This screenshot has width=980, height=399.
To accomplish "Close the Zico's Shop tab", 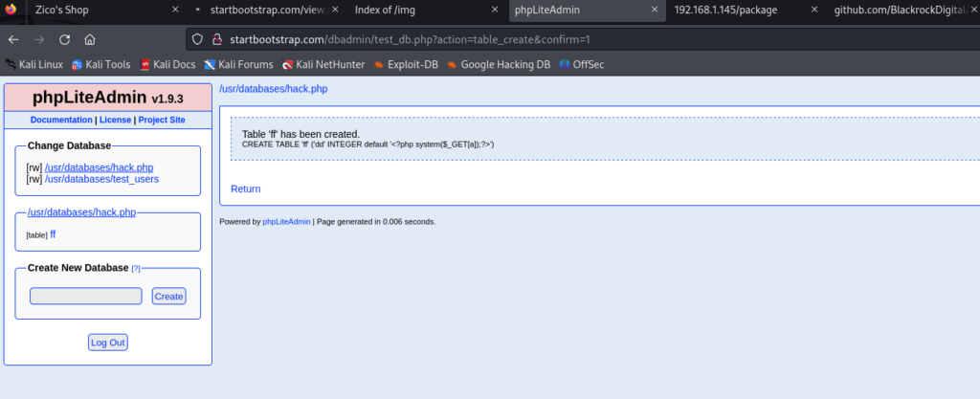I will [x=175, y=10].
